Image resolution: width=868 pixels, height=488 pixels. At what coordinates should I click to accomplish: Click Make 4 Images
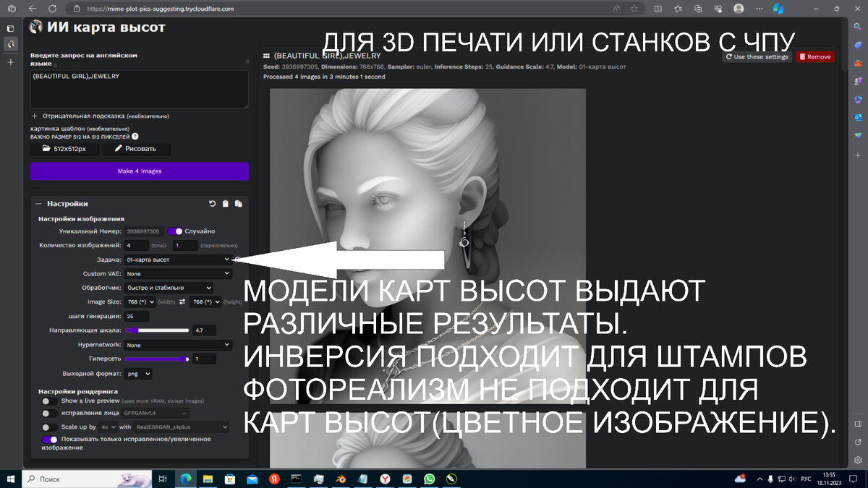tap(139, 171)
